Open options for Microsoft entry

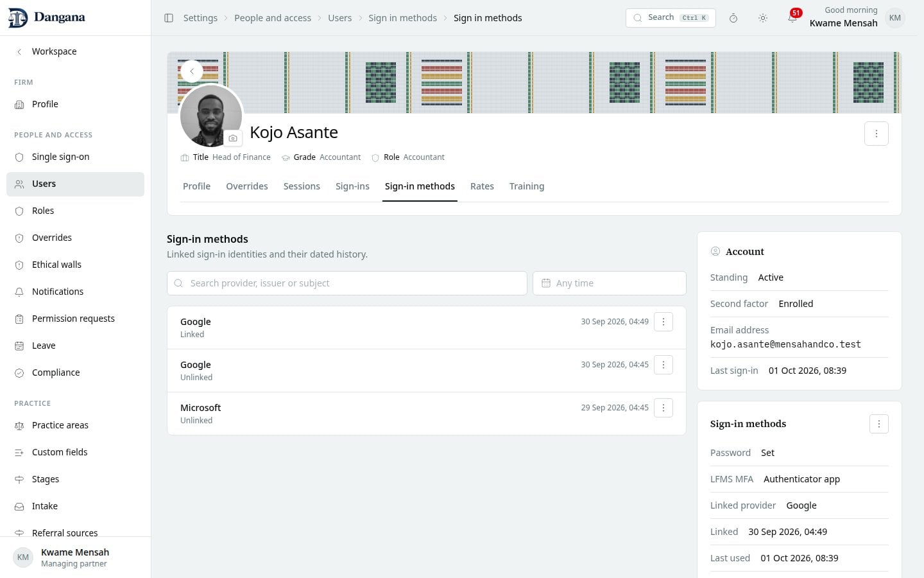click(663, 408)
